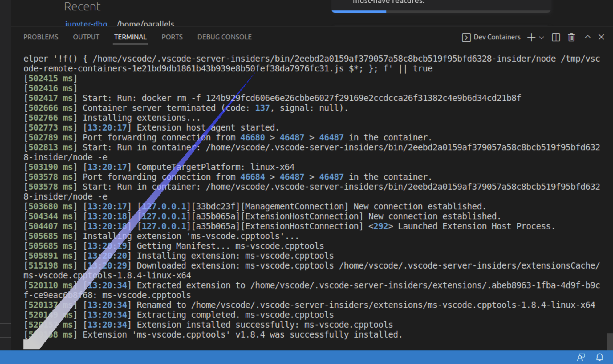The width and height of the screenshot is (613, 364).
Task: Select the TERMINAL tab
Action: (x=130, y=37)
